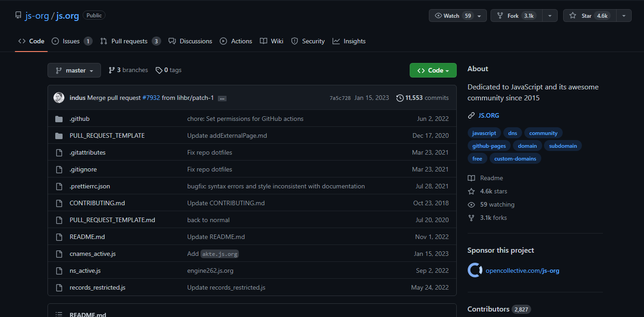Visit the JS.ORG website link
The width and height of the screenshot is (644, 317).
489,115
